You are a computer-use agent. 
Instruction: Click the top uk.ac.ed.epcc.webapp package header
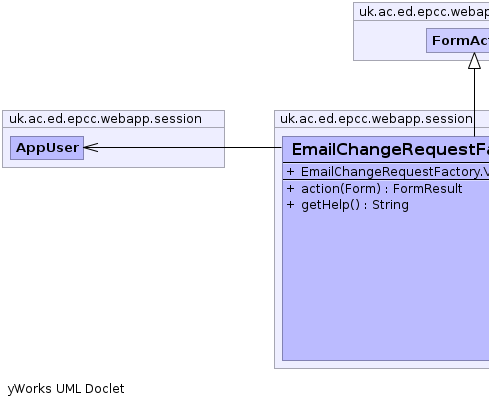pos(424,12)
